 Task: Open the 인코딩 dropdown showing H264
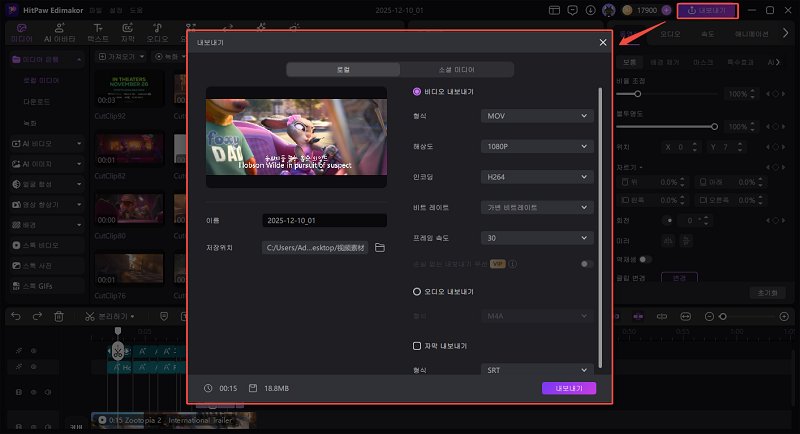coord(537,177)
